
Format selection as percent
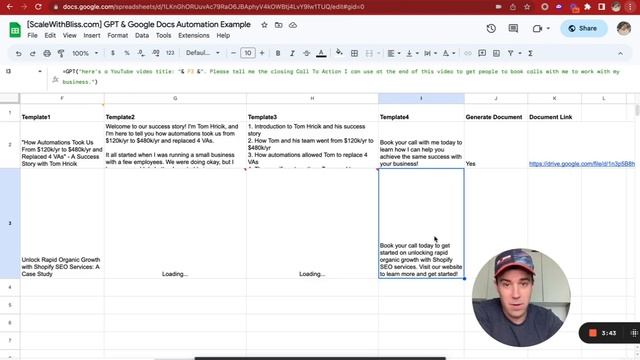127,53
